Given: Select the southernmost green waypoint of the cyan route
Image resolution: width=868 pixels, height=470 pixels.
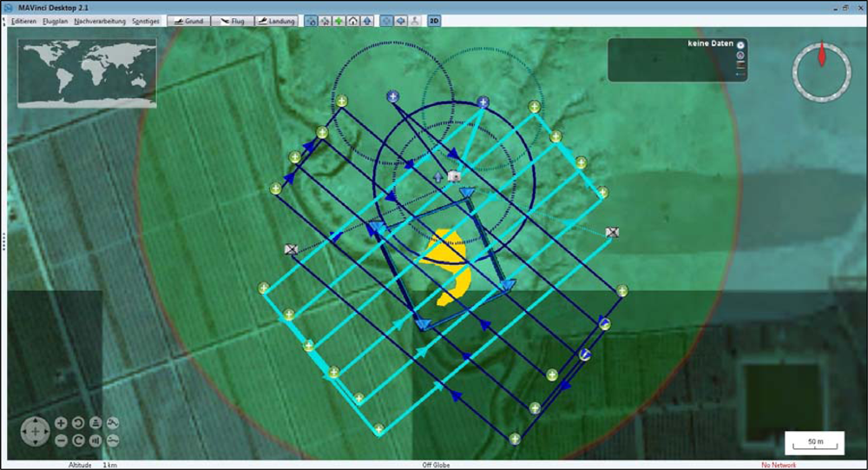Looking at the screenshot, I should 378,428.
